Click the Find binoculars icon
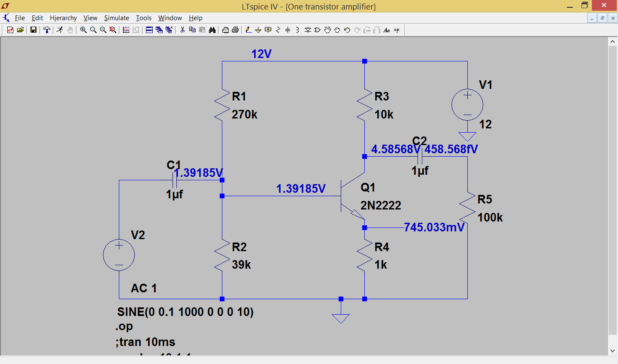The width and height of the screenshot is (618, 364). pyautogui.click(x=212, y=30)
